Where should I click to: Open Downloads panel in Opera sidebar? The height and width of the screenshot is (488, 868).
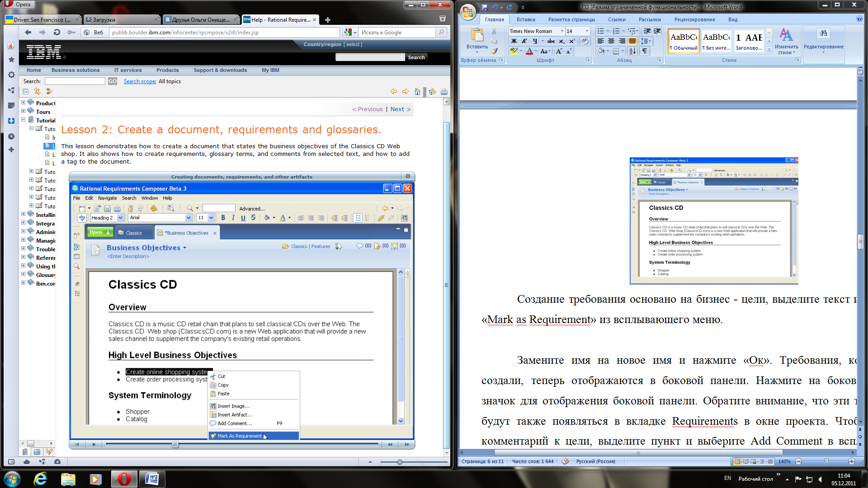click(x=11, y=121)
